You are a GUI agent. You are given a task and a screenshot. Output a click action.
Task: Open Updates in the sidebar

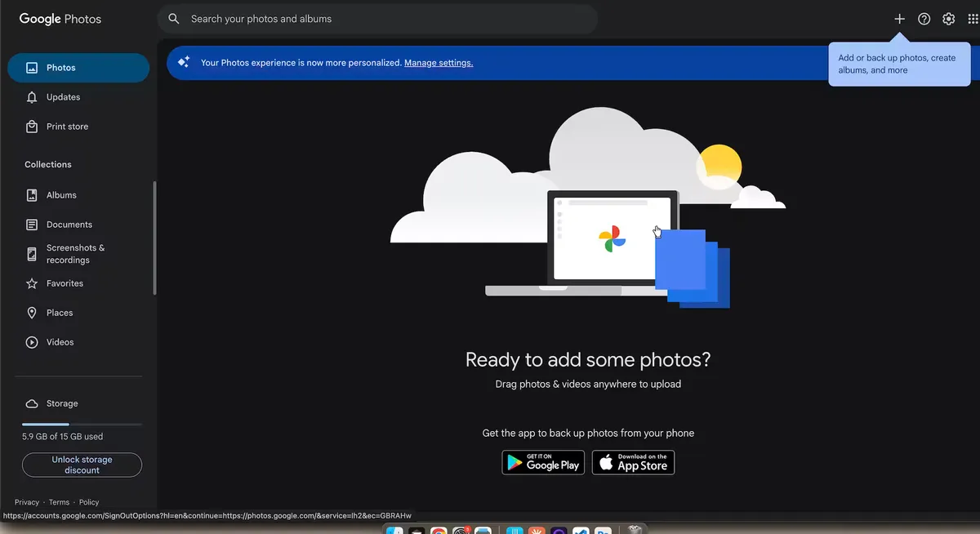(x=78, y=97)
